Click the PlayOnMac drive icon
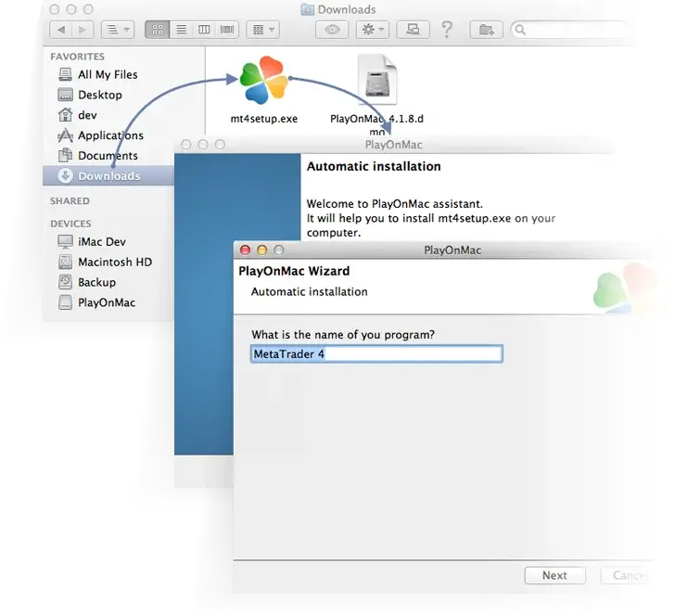The width and height of the screenshot is (675, 616). [65, 302]
